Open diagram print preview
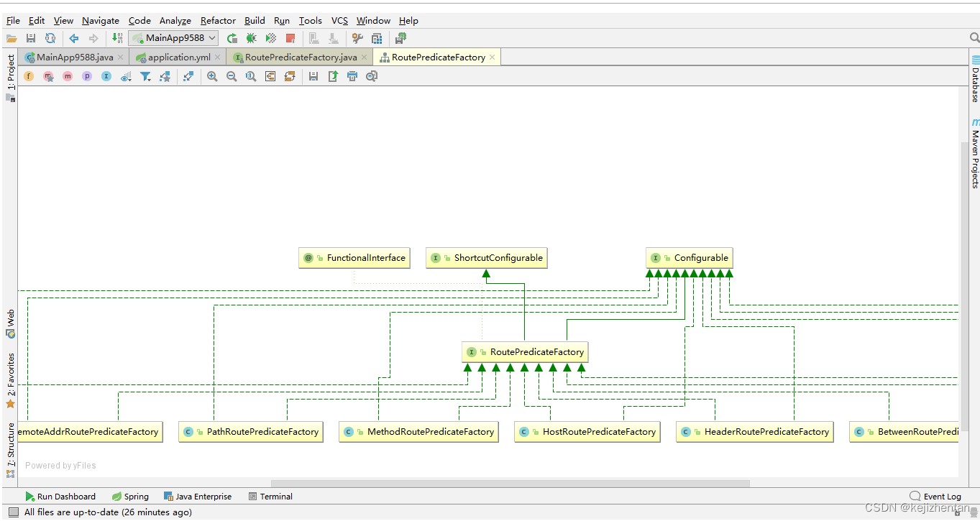The image size is (980, 521). 372,76
